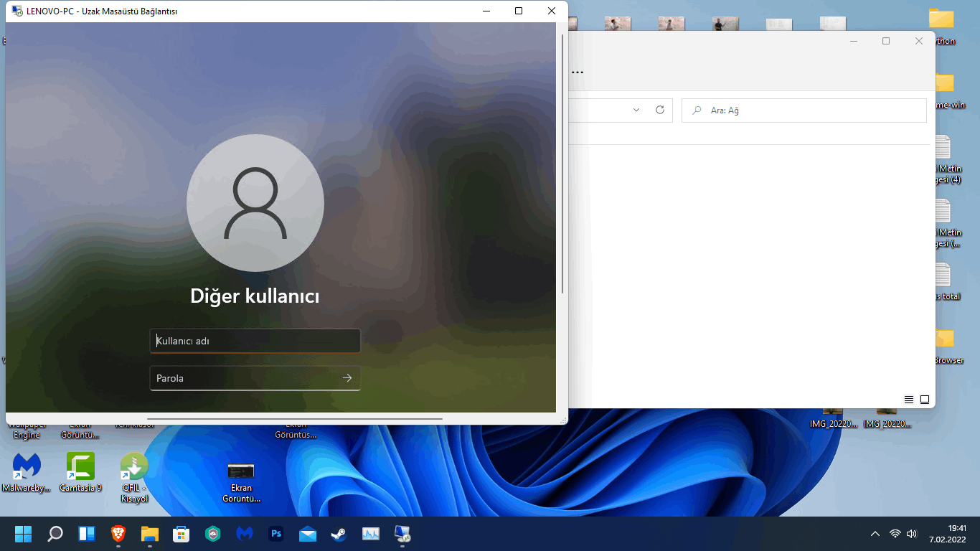Minimize the Remote Desktop connection window
Image resolution: width=980 pixels, height=551 pixels.
tap(486, 11)
